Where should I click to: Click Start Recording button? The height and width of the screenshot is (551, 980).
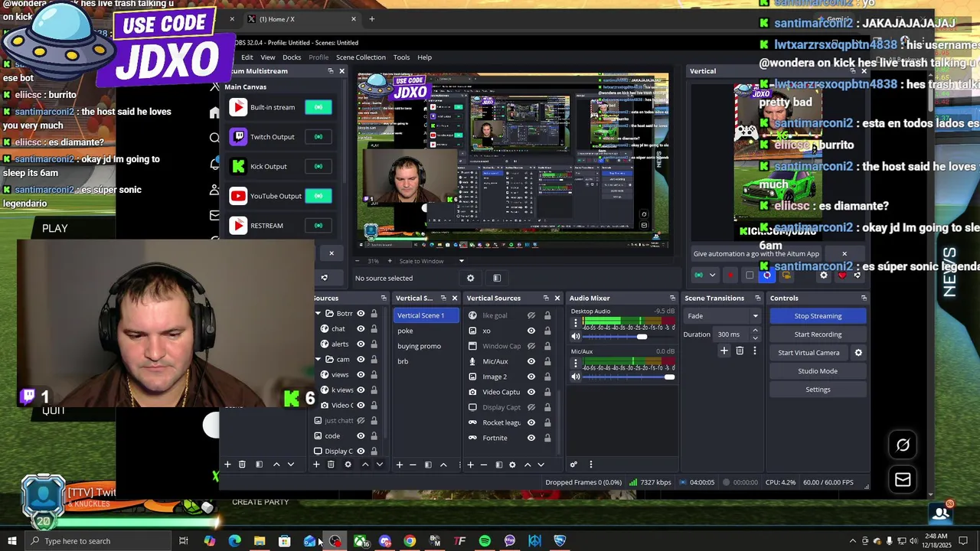[x=818, y=334]
